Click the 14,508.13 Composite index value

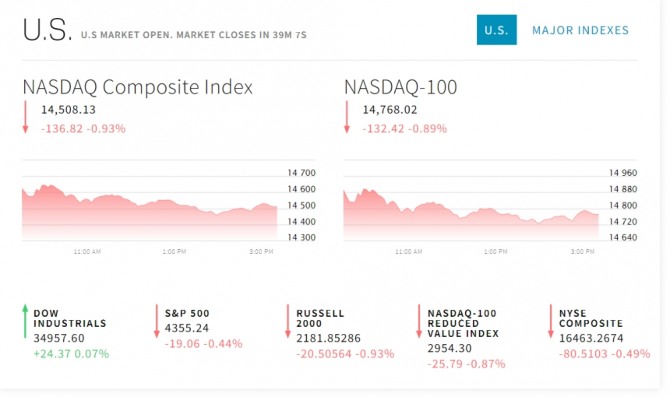coord(68,110)
